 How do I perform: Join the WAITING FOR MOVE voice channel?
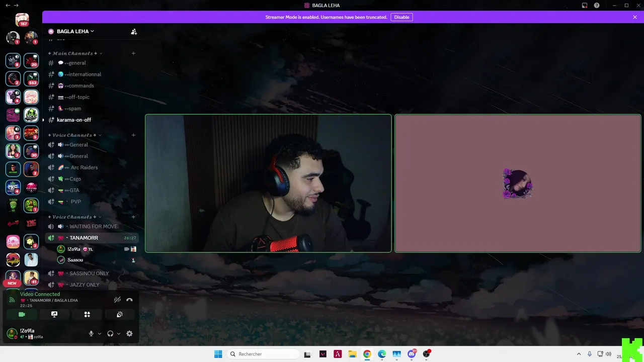(x=92, y=226)
